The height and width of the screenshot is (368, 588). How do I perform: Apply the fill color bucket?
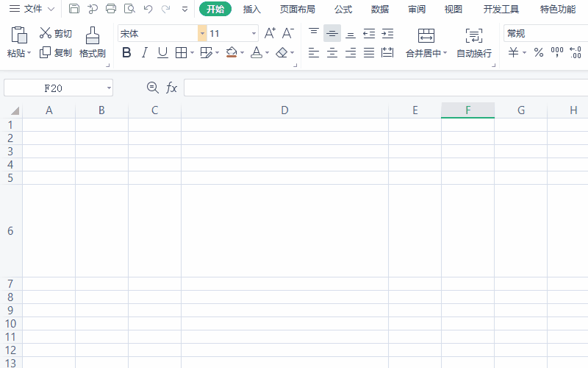point(232,52)
